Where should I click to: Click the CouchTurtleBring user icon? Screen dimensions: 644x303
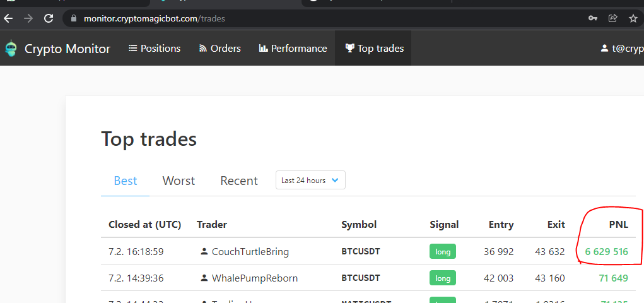click(x=204, y=251)
